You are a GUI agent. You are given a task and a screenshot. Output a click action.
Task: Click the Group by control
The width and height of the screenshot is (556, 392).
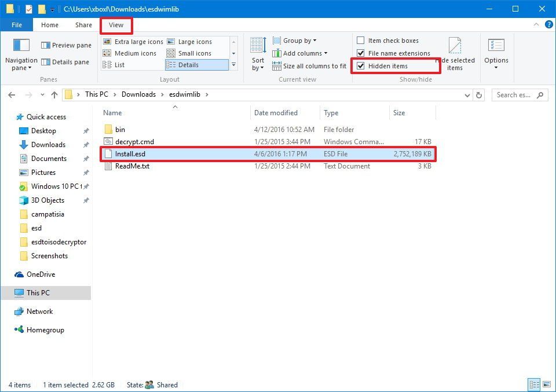[x=294, y=40]
